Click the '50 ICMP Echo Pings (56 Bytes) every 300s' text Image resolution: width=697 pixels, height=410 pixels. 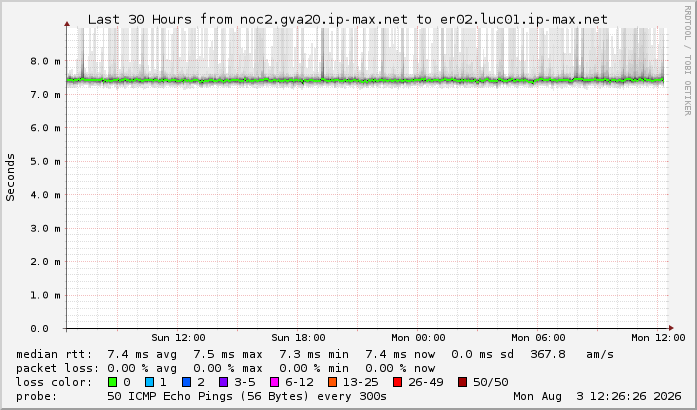[x=247, y=396]
